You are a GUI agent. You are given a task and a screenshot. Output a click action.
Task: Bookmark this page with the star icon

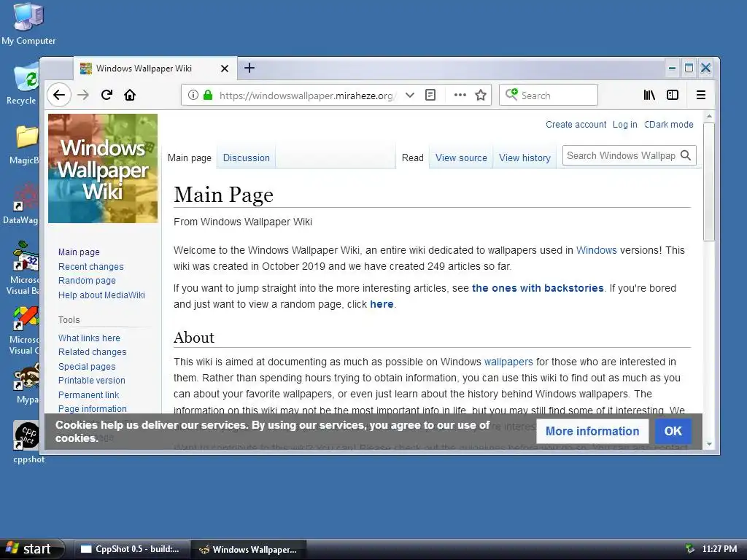click(481, 96)
